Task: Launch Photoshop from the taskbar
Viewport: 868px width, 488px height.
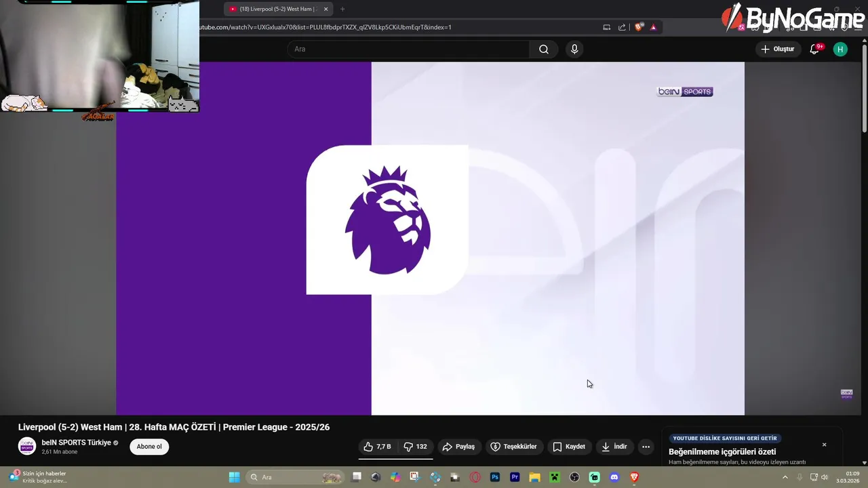Action: (x=495, y=477)
